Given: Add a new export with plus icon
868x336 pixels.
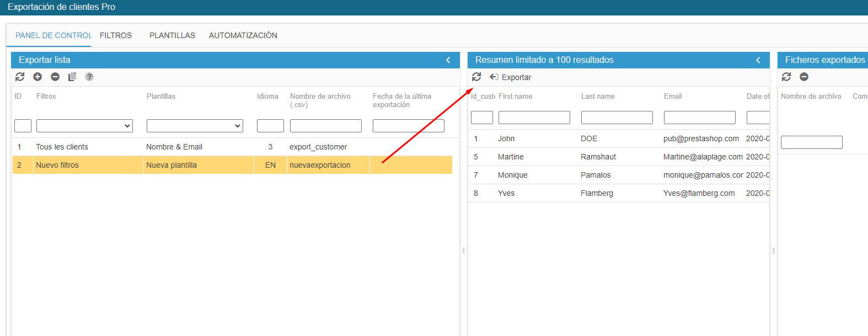Looking at the screenshot, I should (37, 77).
